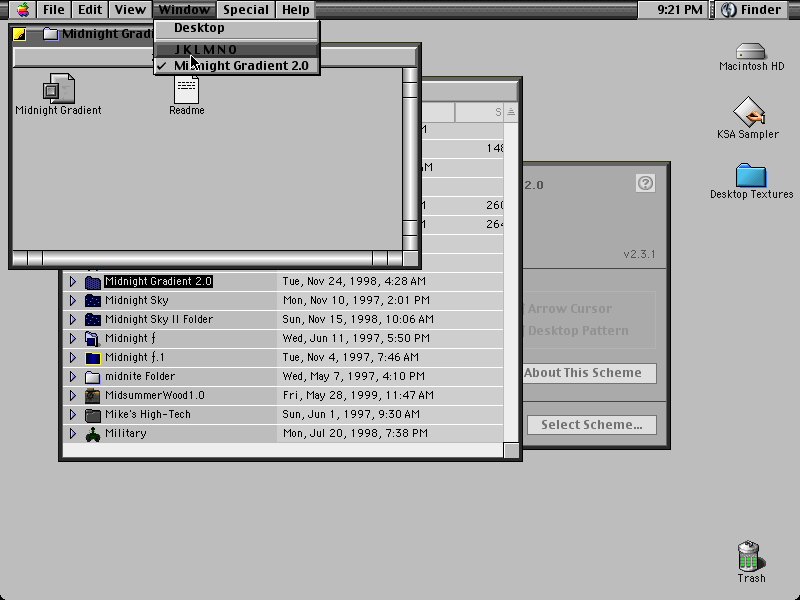Image resolution: width=800 pixels, height=600 pixels.
Task: Click the Trash icon
Action: tap(750, 556)
